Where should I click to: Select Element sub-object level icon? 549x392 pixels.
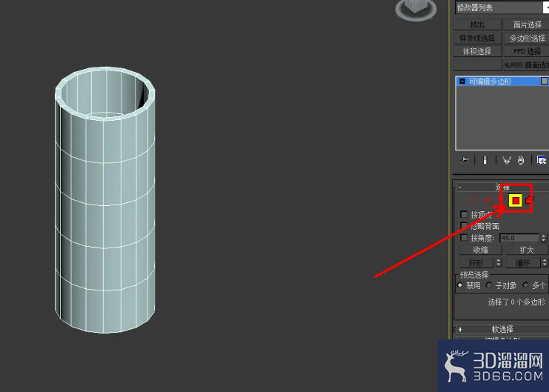530,200
